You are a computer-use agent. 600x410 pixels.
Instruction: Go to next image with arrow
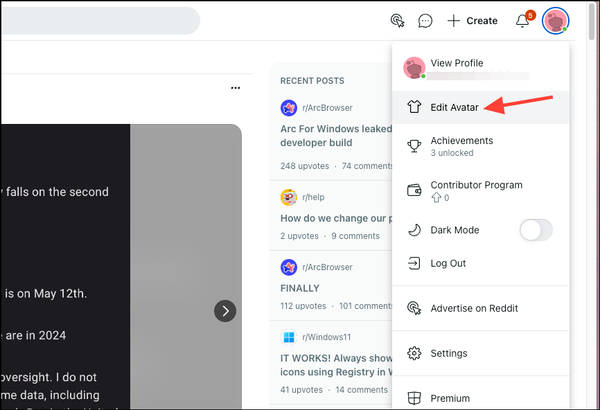(225, 311)
